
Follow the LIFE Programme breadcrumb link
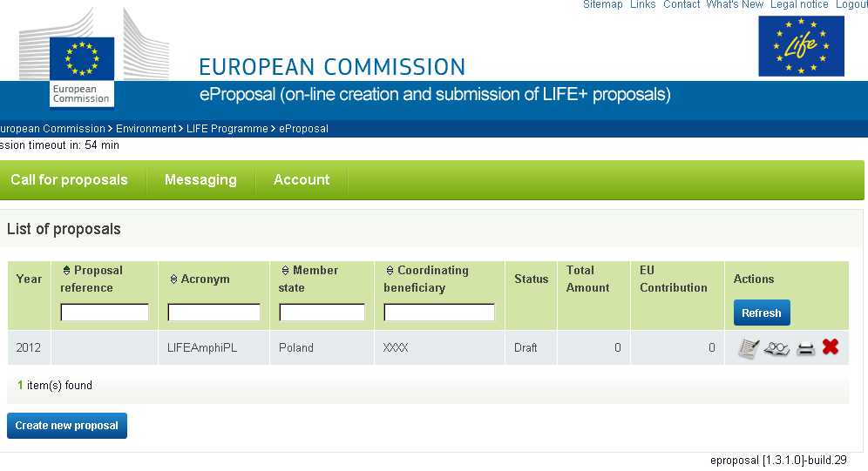tap(227, 129)
